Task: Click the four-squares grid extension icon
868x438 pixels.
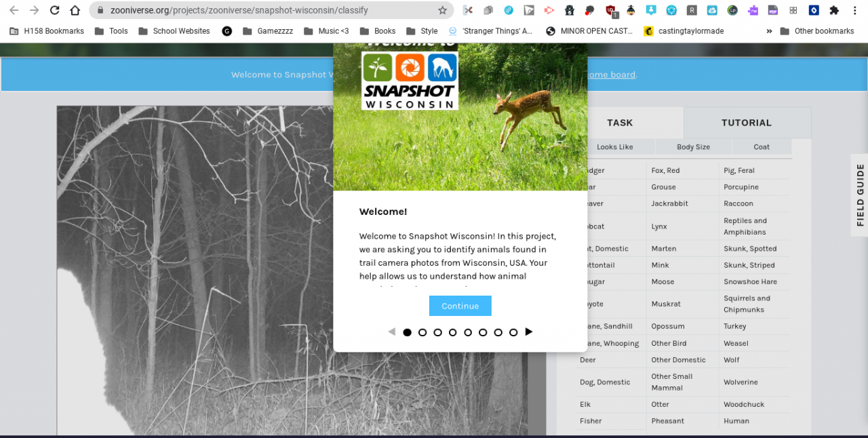Action: [x=793, y=10]
